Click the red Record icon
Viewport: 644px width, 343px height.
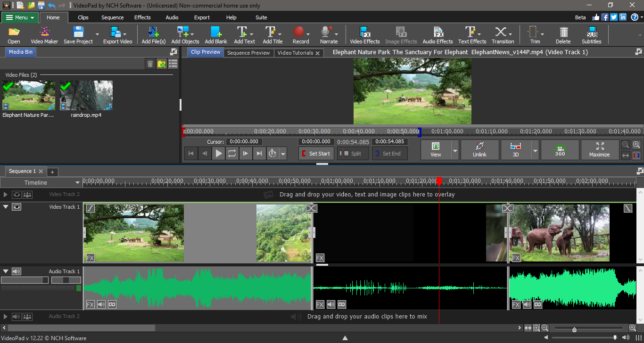[x=298, y=32]
